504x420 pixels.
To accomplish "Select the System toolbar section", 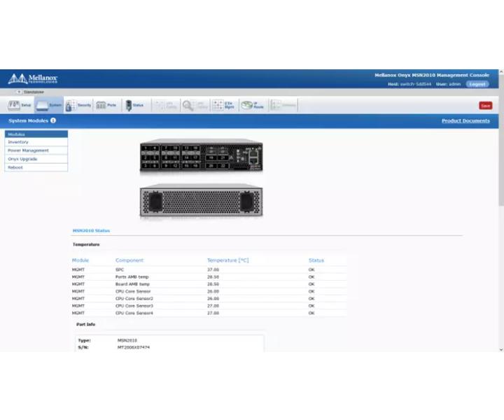I will [48, 105].
